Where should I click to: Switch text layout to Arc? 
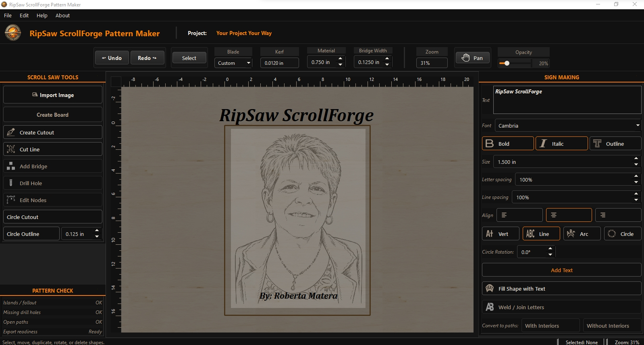(582, 233)
